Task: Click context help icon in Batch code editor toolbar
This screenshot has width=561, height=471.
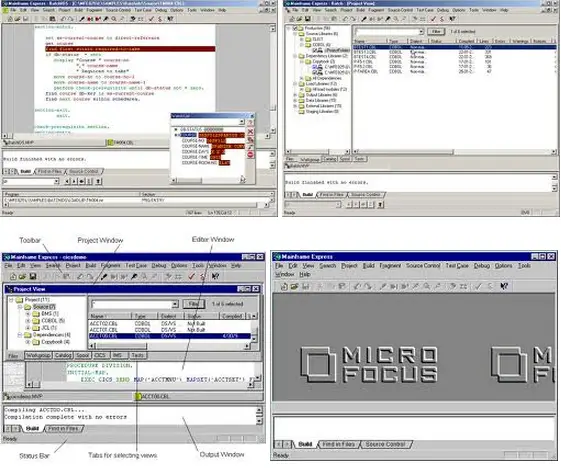Action: click(x=170, y=19)
